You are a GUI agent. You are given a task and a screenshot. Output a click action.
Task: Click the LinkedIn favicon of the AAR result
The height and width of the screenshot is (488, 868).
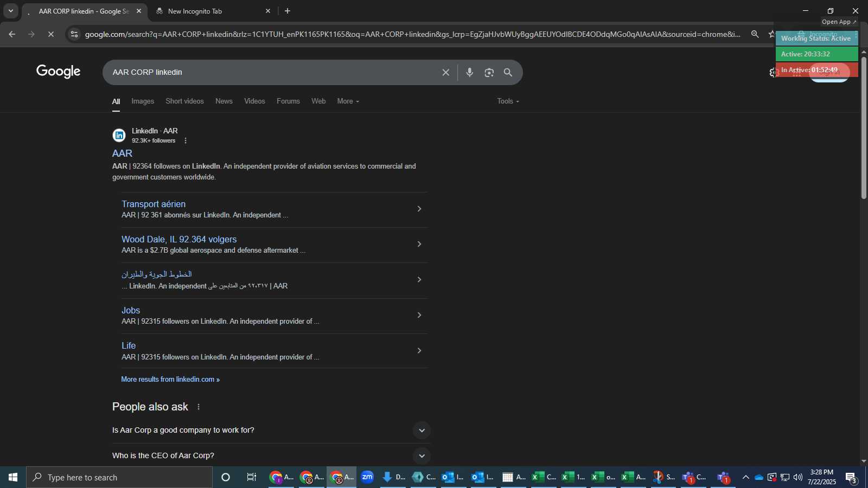coord(119,135)
